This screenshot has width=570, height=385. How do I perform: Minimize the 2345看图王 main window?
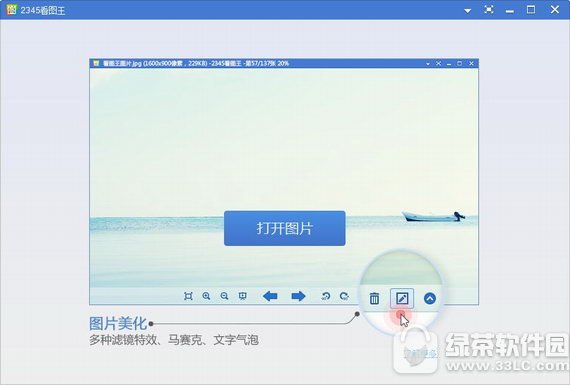pyautogui.click(x=510, y=11)
